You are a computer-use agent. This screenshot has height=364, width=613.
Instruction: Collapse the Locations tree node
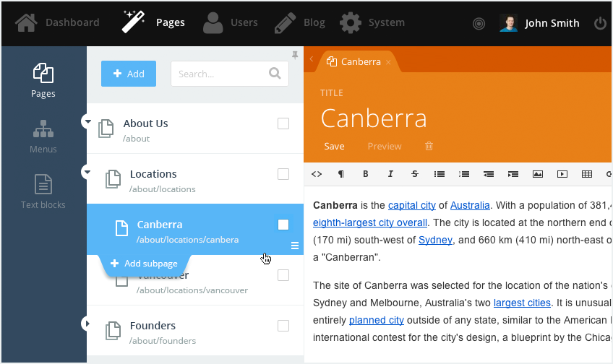click(x=87, y=173)
